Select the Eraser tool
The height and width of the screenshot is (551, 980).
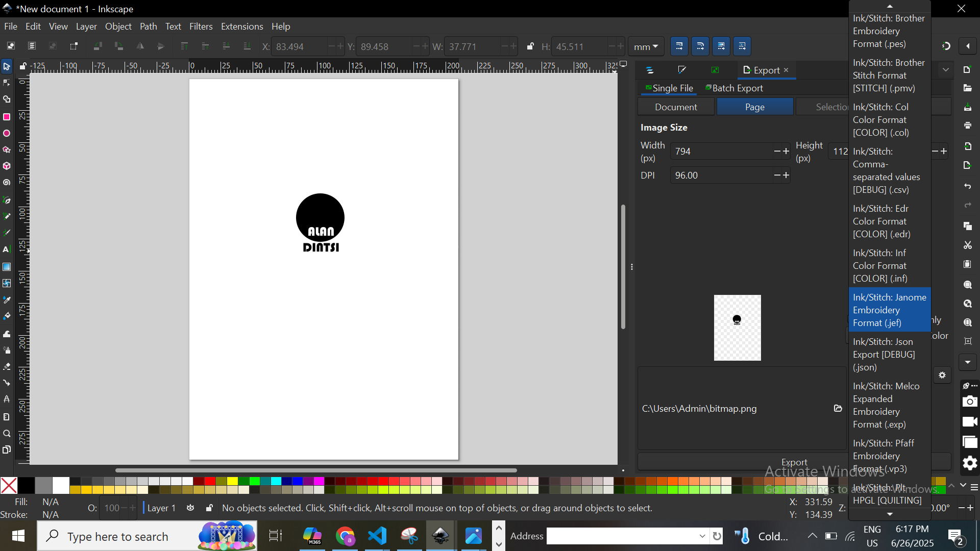pyautogui.click(x=7, y=367)
